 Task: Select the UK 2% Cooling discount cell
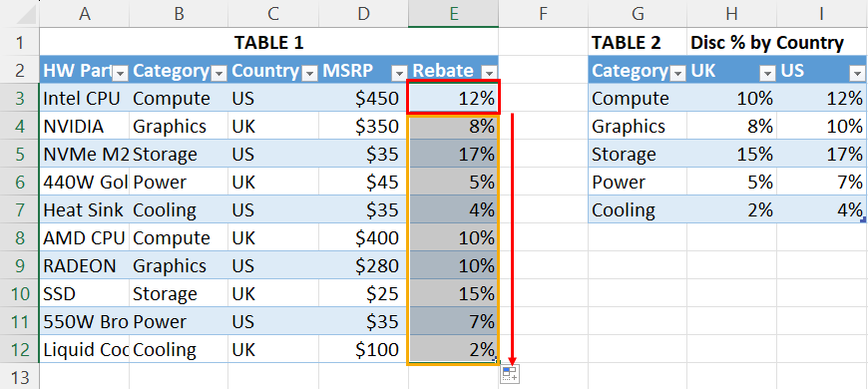732,209
